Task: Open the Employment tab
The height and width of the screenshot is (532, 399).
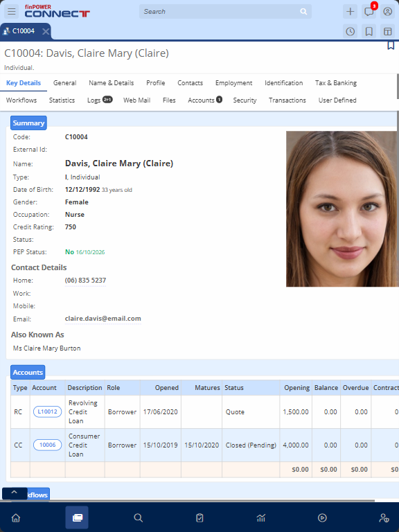Action: (233, 83)
